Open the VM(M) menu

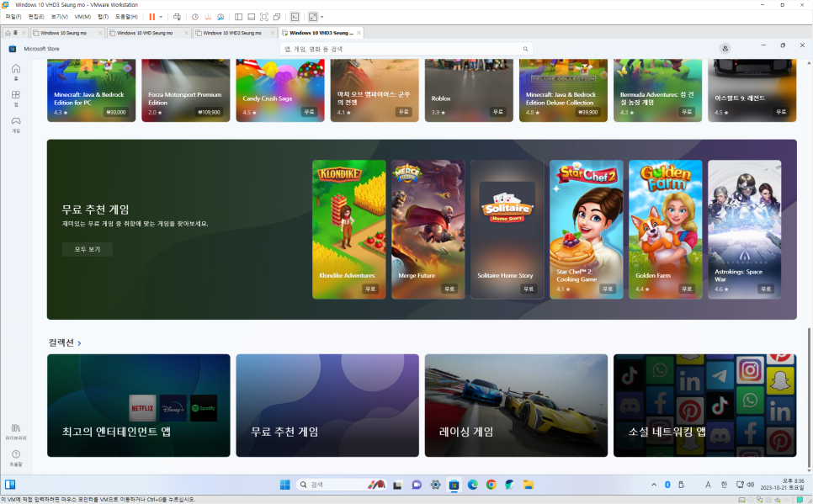pyautogui.click(x=82, y=17)
